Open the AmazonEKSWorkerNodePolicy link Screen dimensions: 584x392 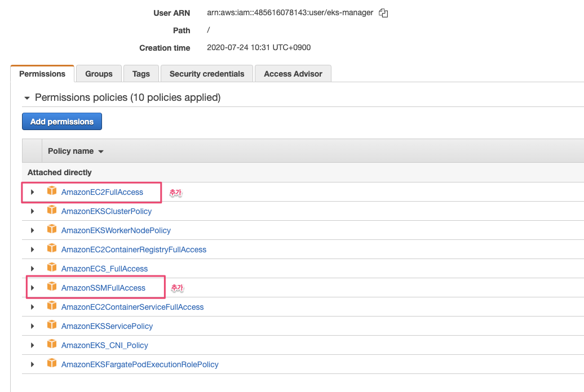(x=116, y=230)
